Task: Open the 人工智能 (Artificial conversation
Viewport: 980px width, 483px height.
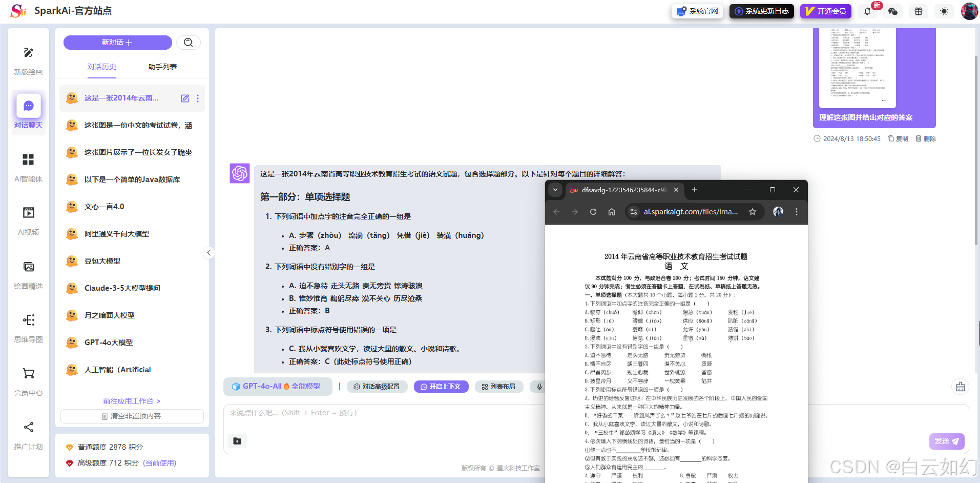Action: [132, 370]
